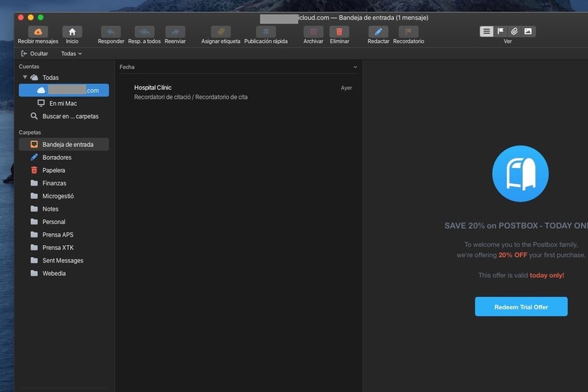The image size is (588, 392).
Task: Click the Responder reply icon
Action: point(111,32)
